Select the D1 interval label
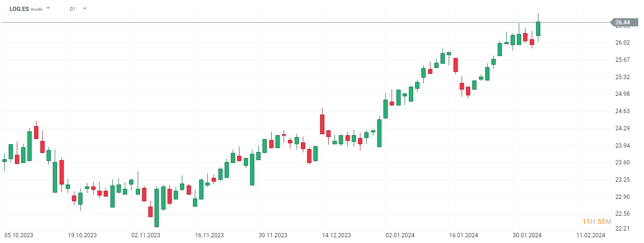Image resolution: width=644 pixels, height=243 pixels. pyautogui.click(x=72, y=9)
